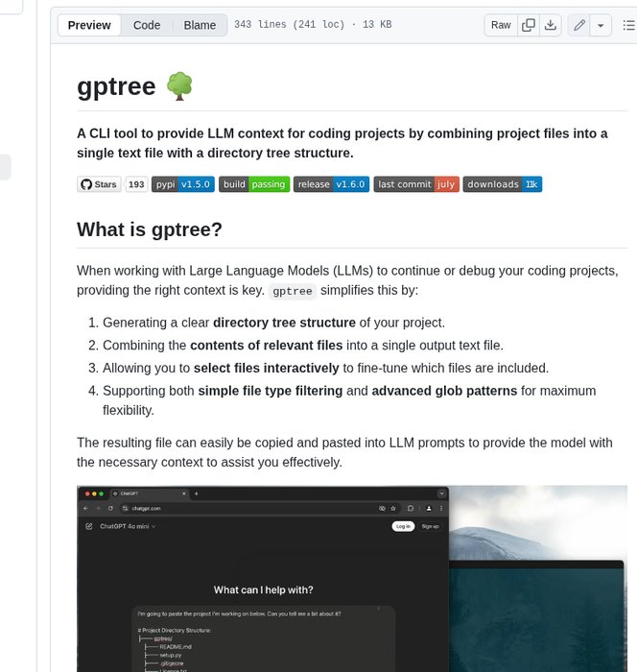
Task: Open the release v1.6.0 badge
Action: pos(331,184)
